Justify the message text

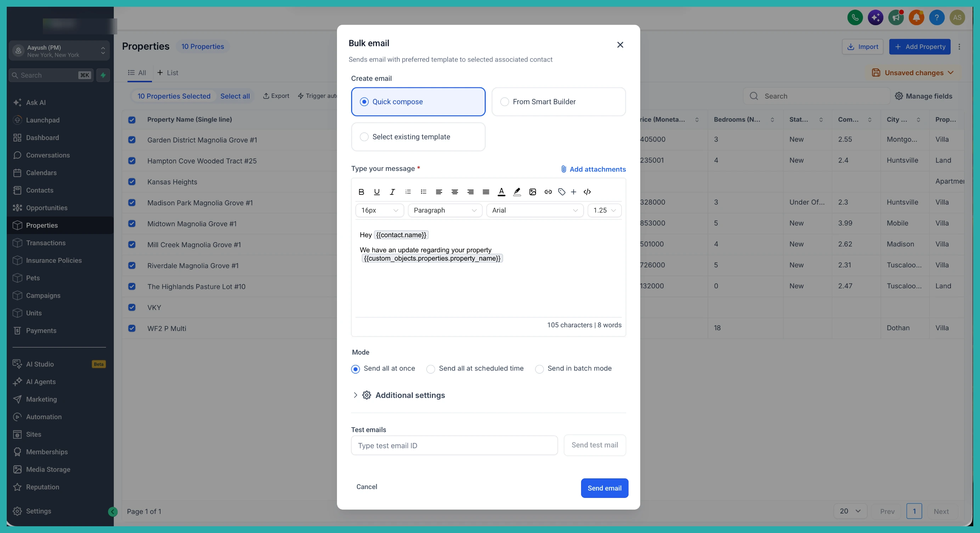pyautogui.click(x=486, y=192)
